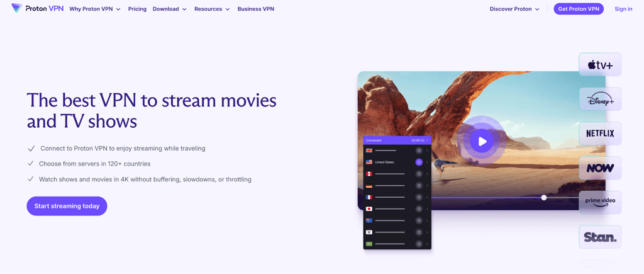Viewport: 644px width, 274px height.
Task: Choose the Prime Video service tile
Action: (600, 203)
